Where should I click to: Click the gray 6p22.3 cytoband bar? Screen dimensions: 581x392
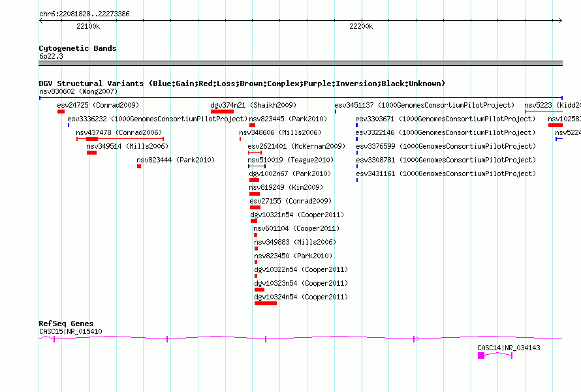click(x=300, y=63)
